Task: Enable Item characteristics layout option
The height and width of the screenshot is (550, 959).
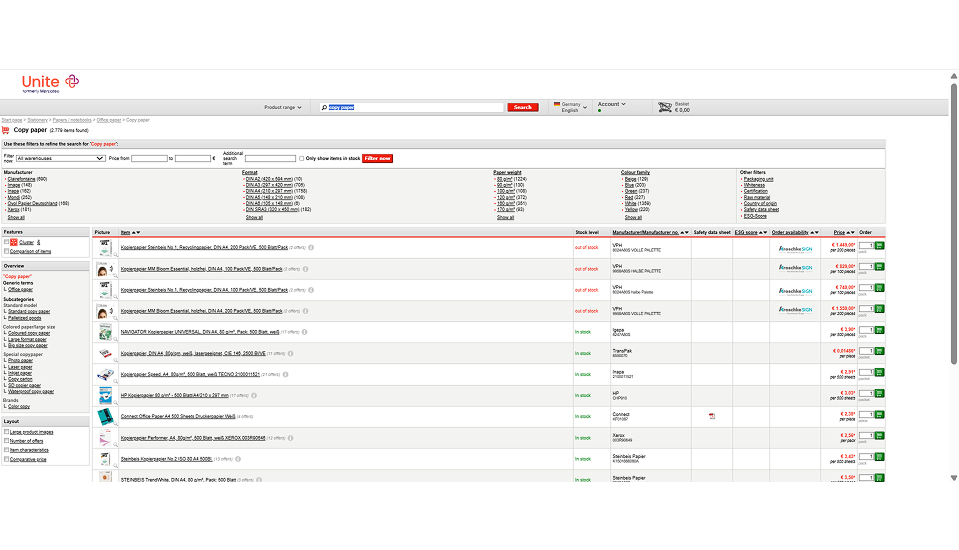Action: coord(7,450)
